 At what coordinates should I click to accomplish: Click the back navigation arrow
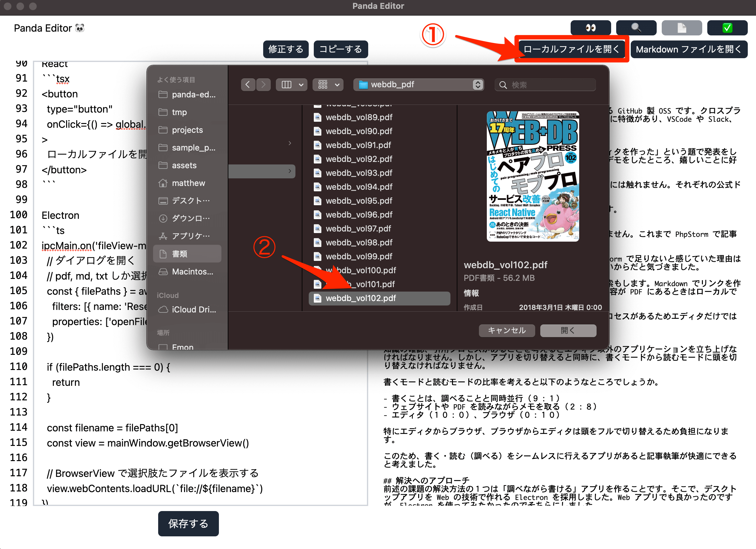point(248,85)
